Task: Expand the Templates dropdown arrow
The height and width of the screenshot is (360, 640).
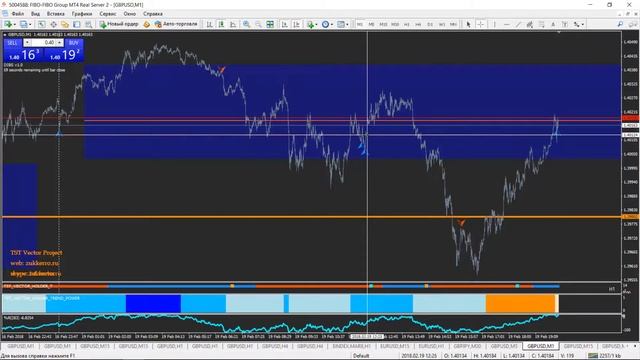Action: [x=347, y=24]
